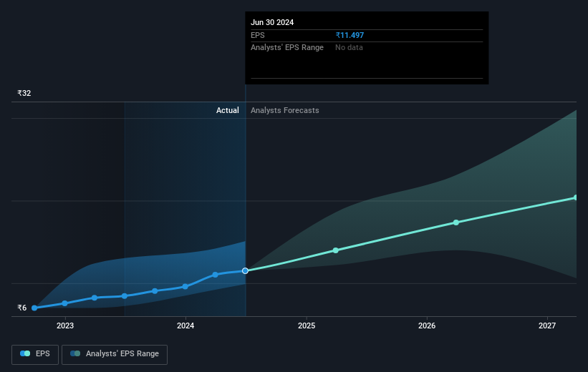Click the 2025 x-axis label
Screen dimensions: 588x372
307,326
